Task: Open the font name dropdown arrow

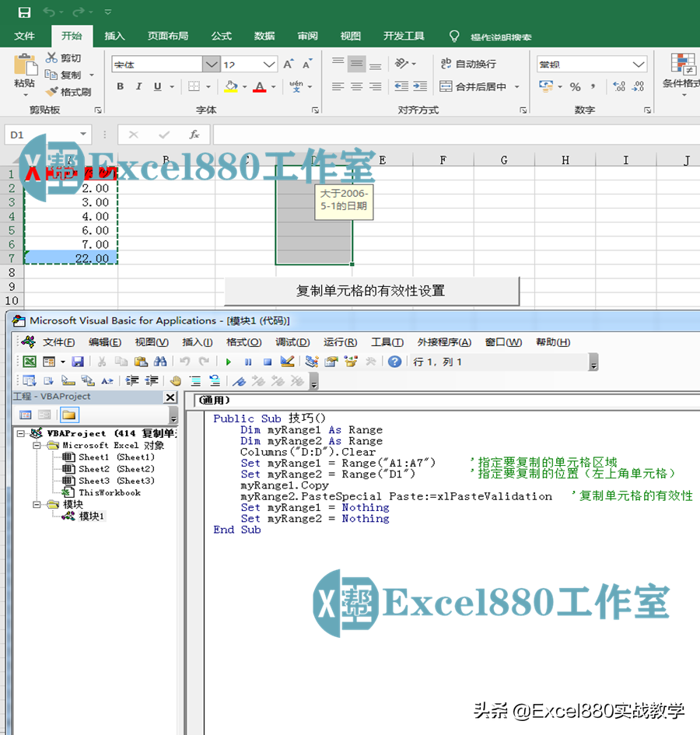Action: click(x=212, y=65)
